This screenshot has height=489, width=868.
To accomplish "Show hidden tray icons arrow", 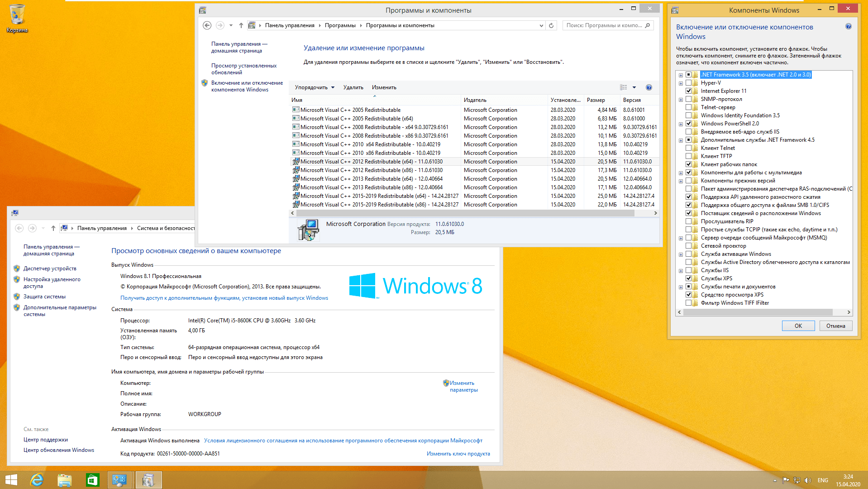I will (775, 480).
